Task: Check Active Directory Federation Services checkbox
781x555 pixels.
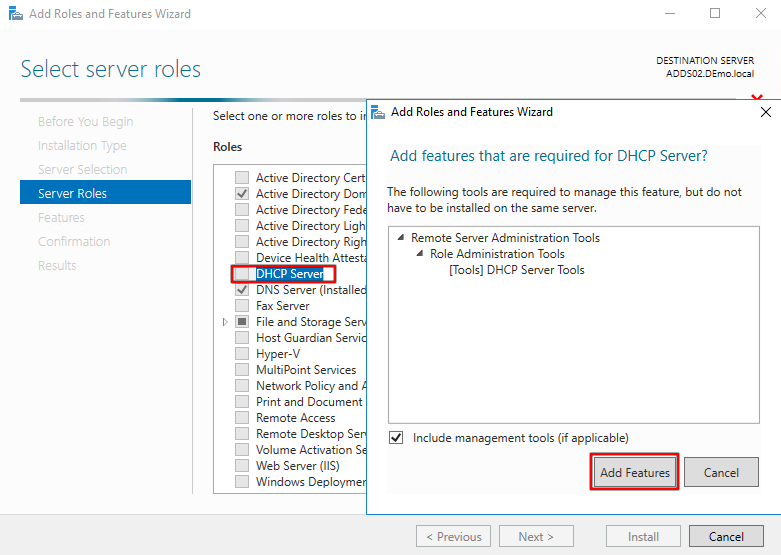Action: pos(242,209)
